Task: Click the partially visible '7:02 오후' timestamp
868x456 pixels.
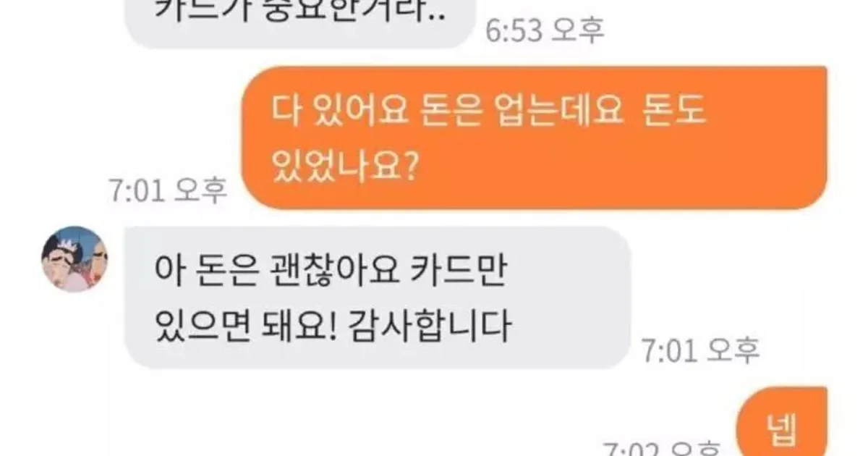Action: [x=663, y=447]
